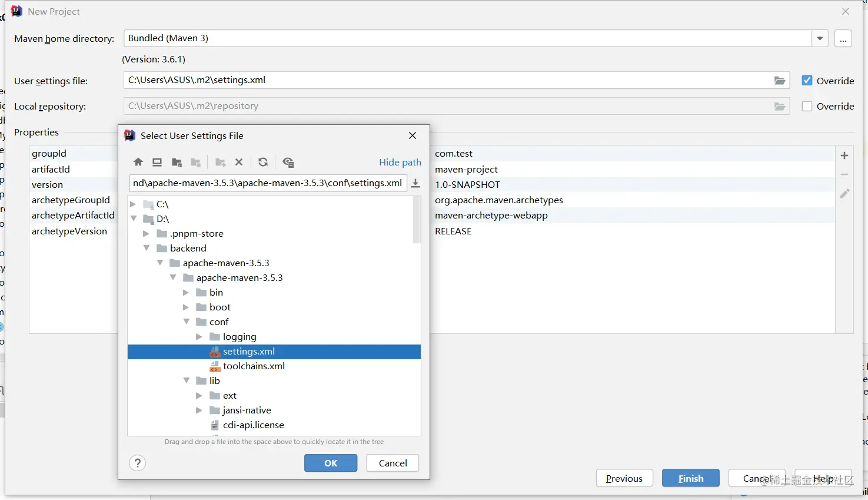Expand the jansi-native folder
The image size is (868, 500).
pos(199,410)
